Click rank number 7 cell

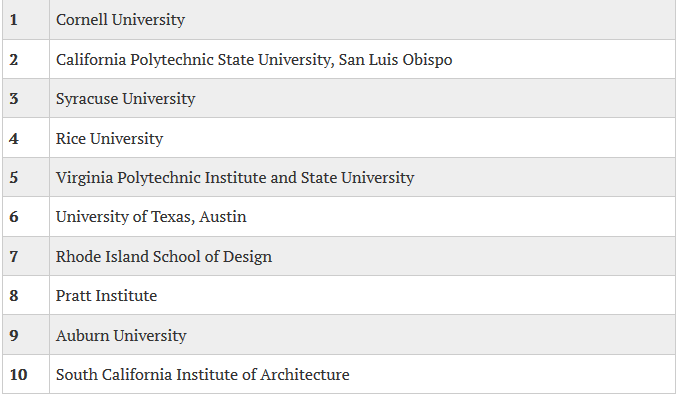click(26, 256)
